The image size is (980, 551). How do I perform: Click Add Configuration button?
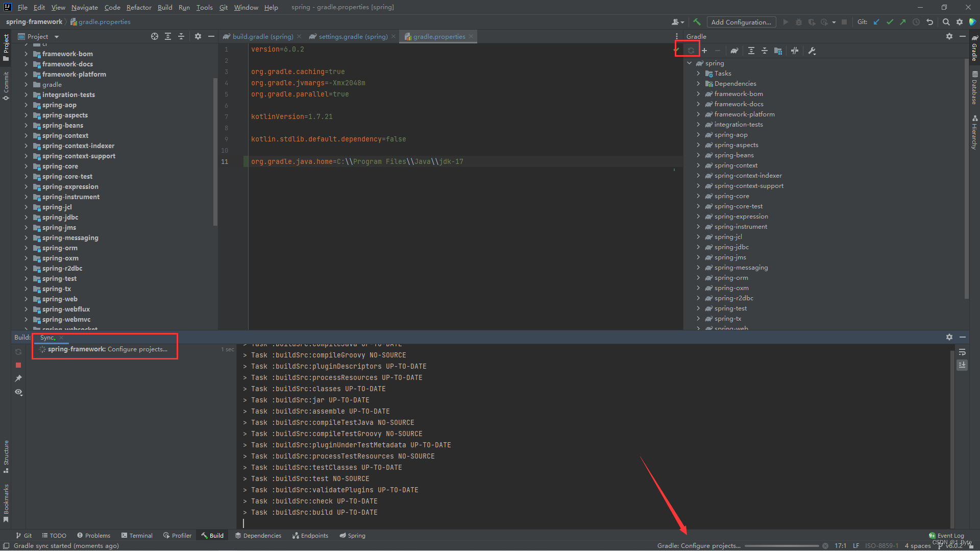(741, 22)
